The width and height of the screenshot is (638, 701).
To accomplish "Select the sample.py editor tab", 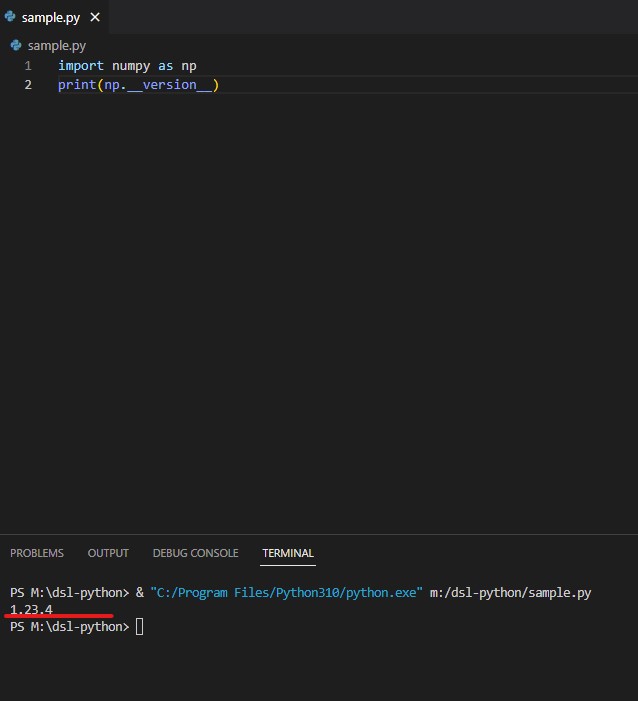I will [54, 17].
